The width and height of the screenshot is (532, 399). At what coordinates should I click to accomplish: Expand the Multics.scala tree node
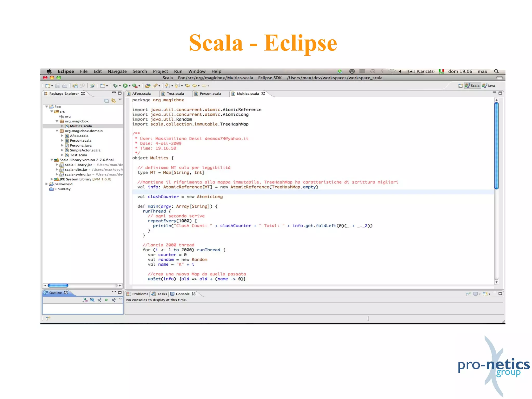[62, 126]
